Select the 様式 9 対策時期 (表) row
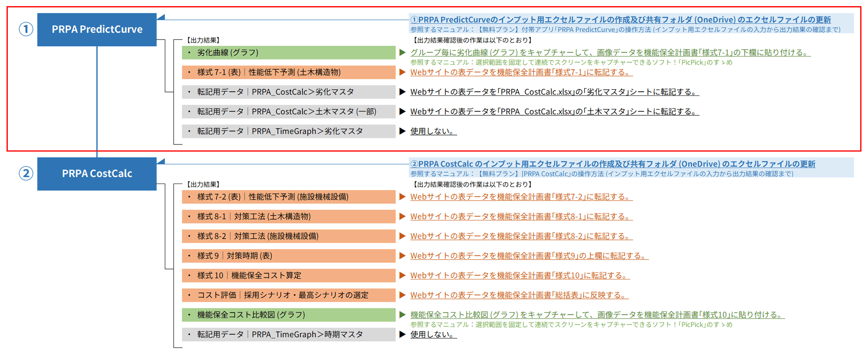 point(289,256)
